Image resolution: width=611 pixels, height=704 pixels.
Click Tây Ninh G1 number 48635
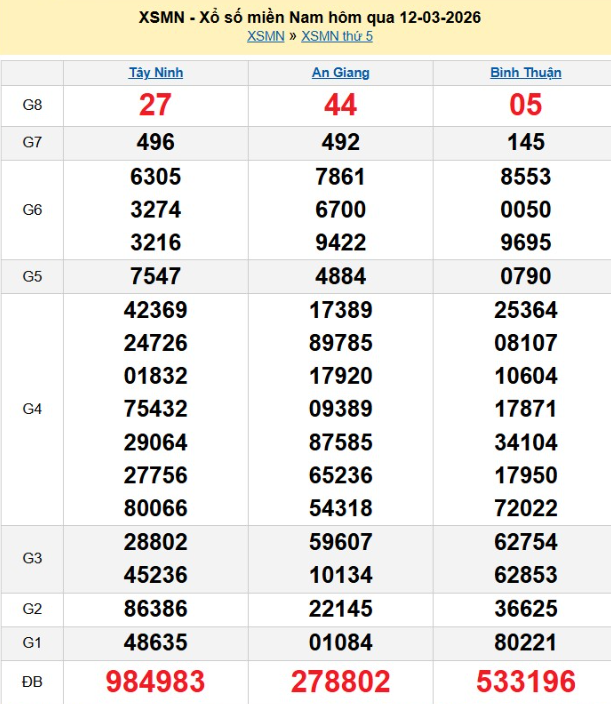(156, 643)
